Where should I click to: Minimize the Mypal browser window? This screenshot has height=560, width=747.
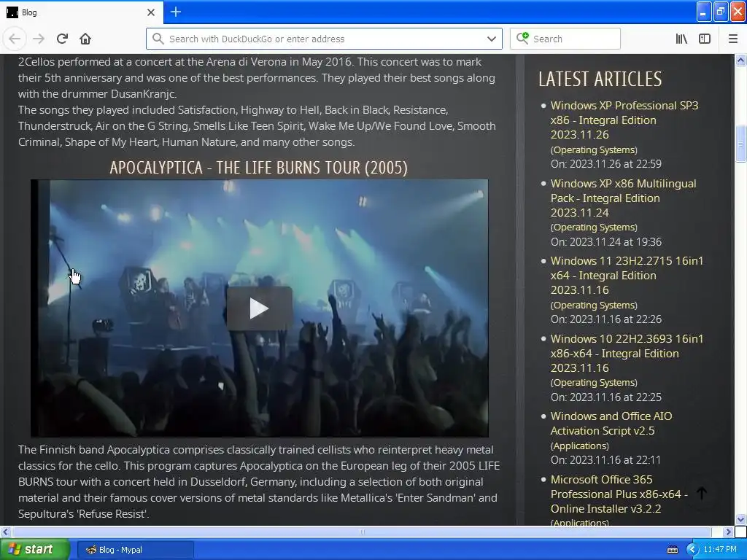coord(704,12)
